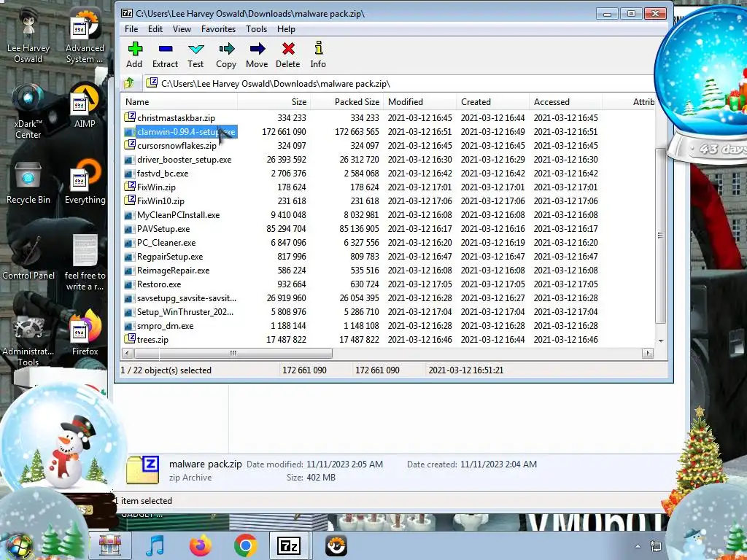Select RegpairSetup.exe file
Viewport: 747px width, 560px height.
[x=170, y=257]
